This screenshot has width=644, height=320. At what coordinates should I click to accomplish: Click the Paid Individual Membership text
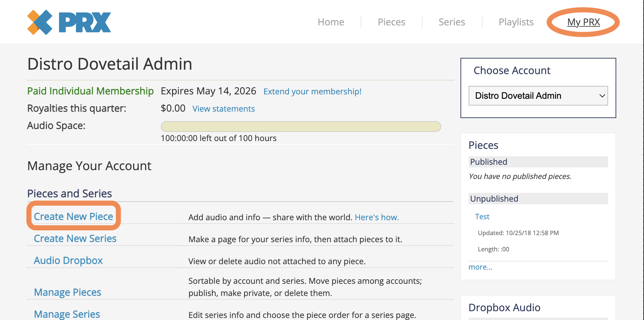[90, 91]
